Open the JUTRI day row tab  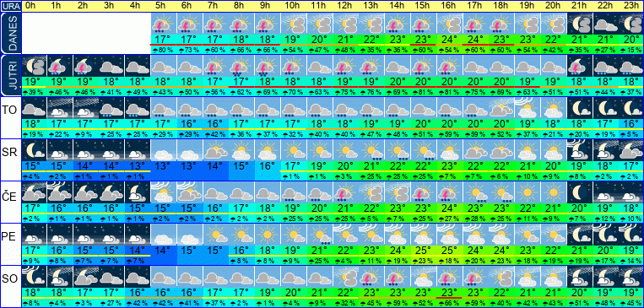coord(10,75)
